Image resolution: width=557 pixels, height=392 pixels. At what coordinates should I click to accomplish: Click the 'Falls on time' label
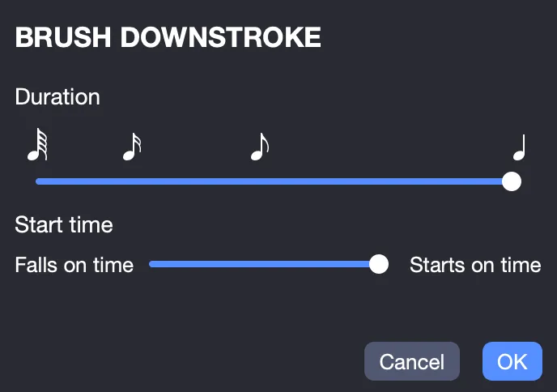[x=74, y=265]
